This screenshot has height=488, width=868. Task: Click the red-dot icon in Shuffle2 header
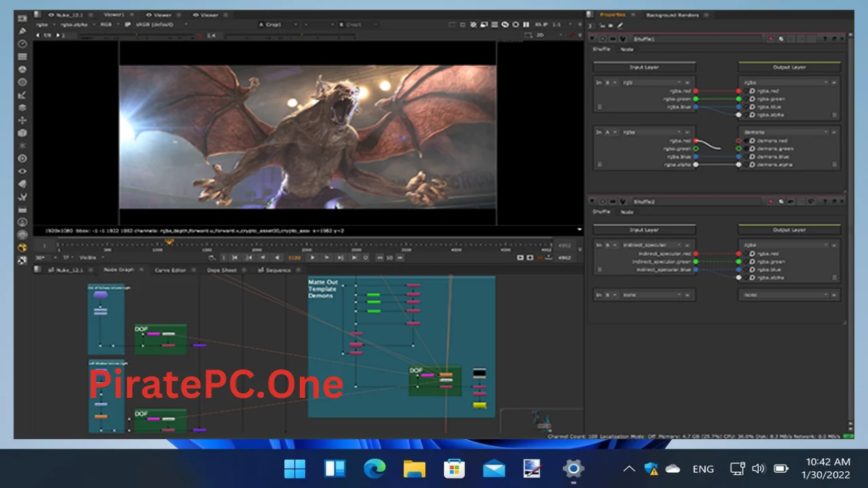(x=771, y=202)
